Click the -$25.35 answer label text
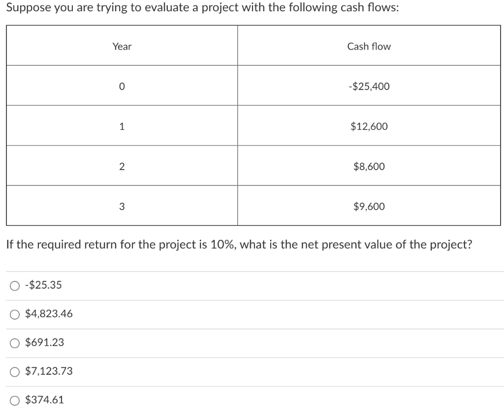 (x=42, y=285)
